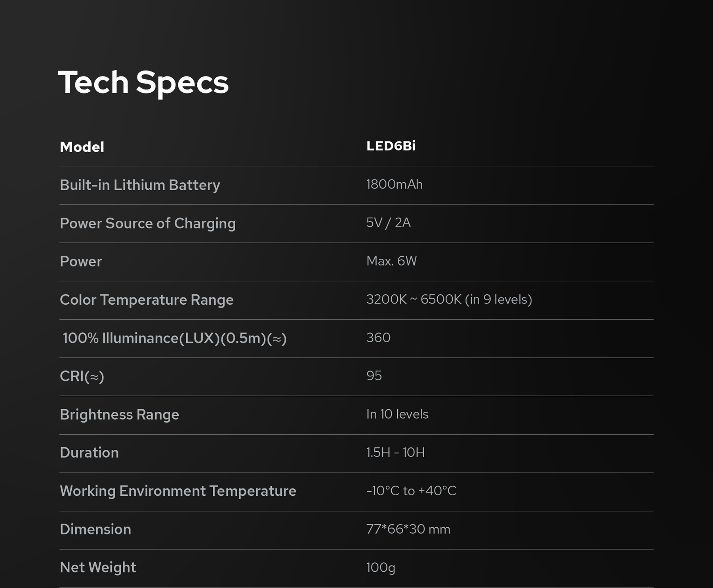
Task: Select the 1800mAh battery value
Action: [394, 184]
